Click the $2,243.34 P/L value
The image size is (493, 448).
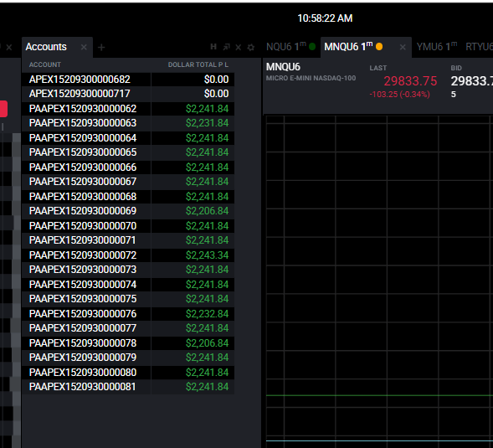tap(207, 255)
